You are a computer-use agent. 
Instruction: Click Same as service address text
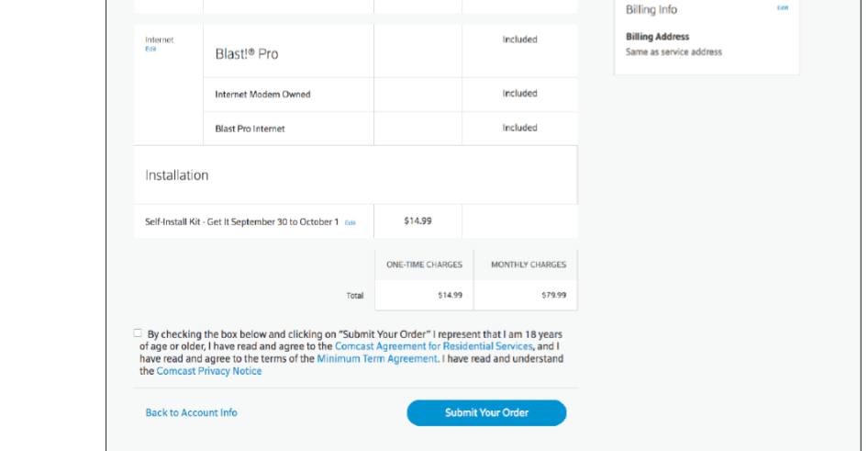pos(673,52)
